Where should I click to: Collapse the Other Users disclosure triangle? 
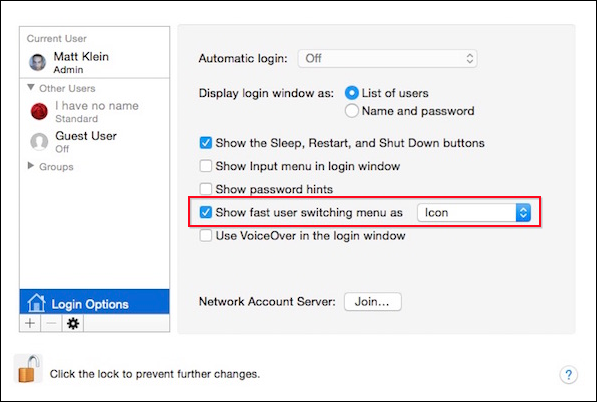(31, 88)
